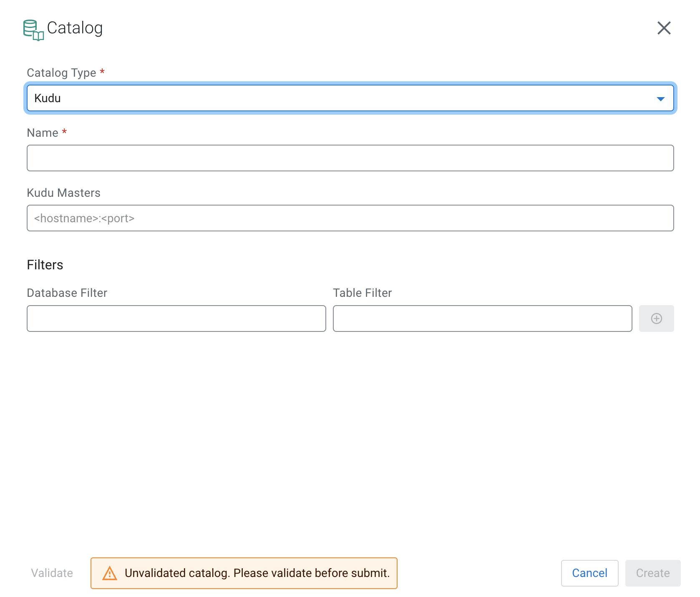
Task: Select the Table Filter text box
Action: (x=482, y=319)
